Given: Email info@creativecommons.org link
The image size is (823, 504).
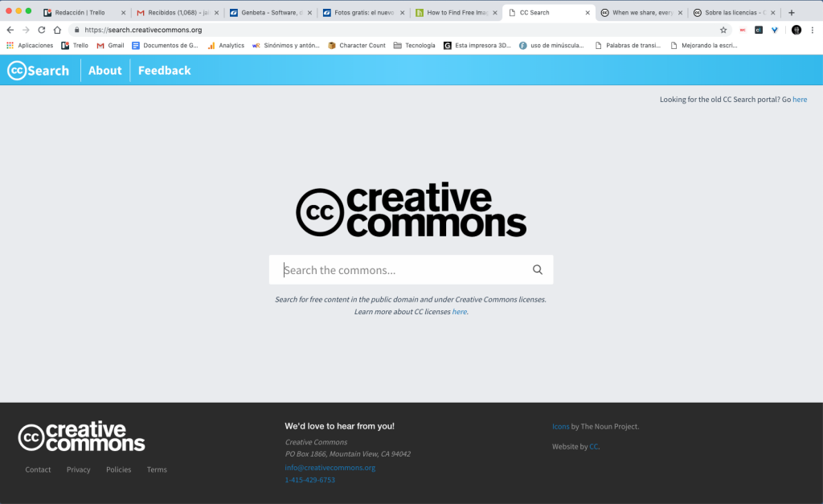Looking at the screenshot, I should pos(330,467).
